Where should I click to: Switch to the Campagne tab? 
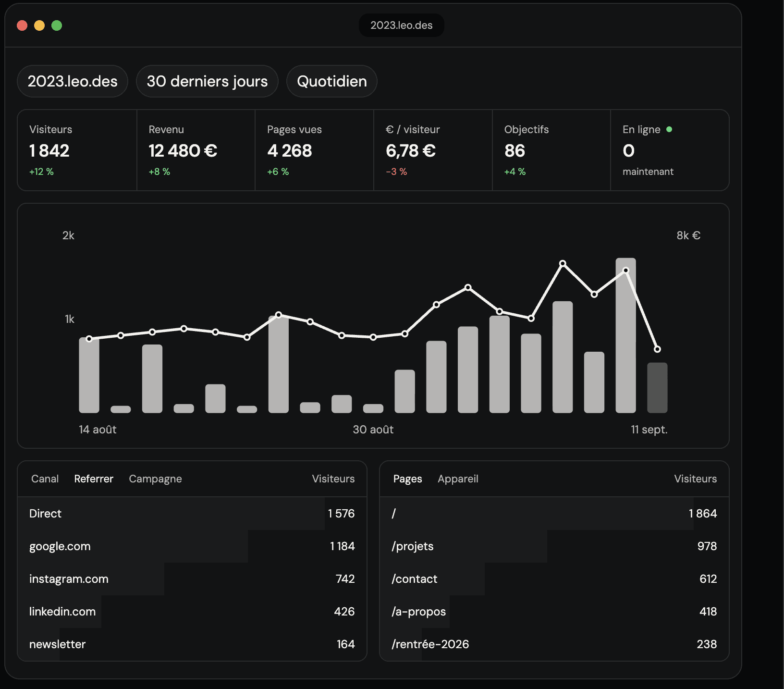point(155,479)
